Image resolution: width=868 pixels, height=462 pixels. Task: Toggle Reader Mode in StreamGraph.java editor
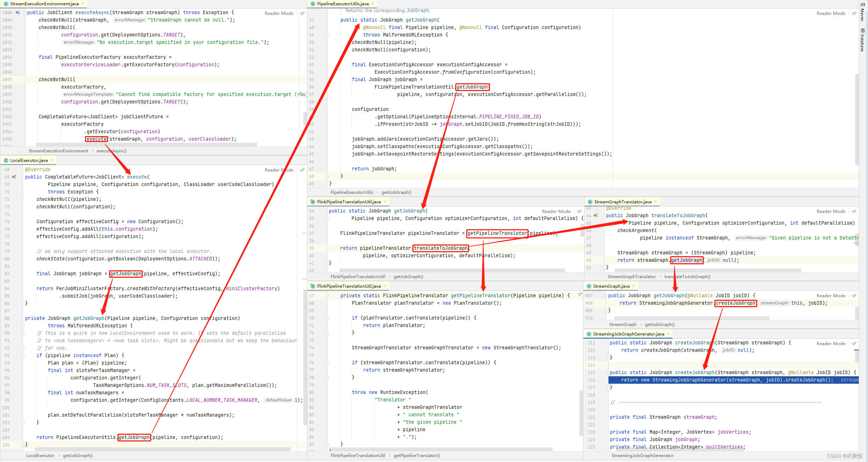(830, 295)
